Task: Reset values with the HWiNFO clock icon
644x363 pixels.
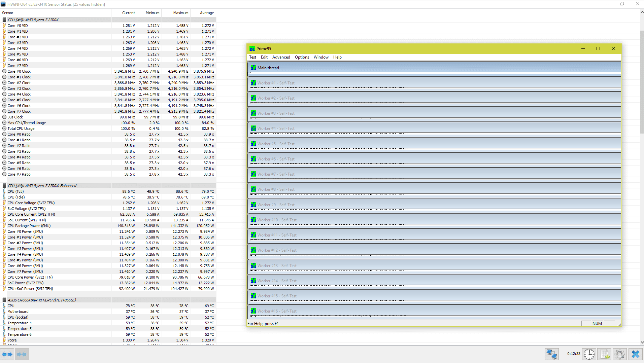Action: coord(589,354)
